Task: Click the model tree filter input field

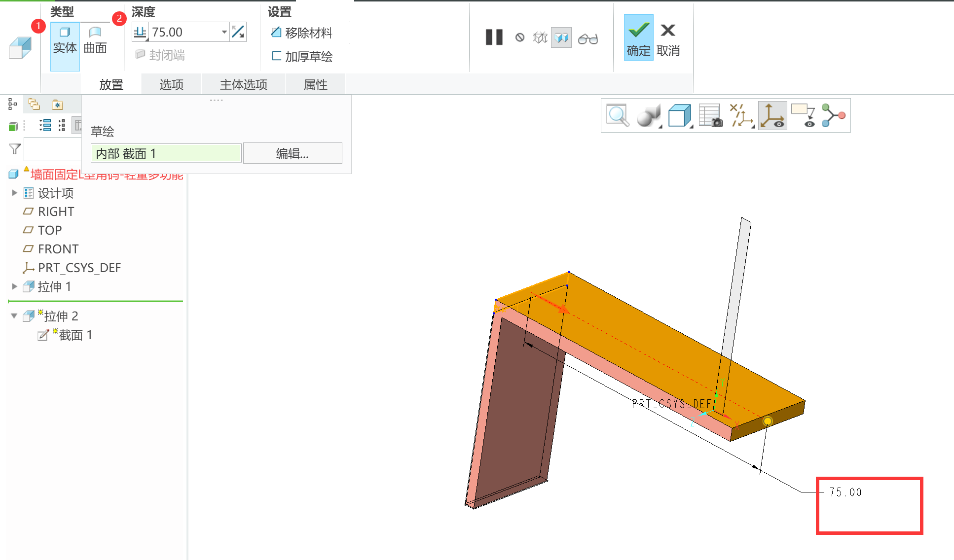Action: 52,149
